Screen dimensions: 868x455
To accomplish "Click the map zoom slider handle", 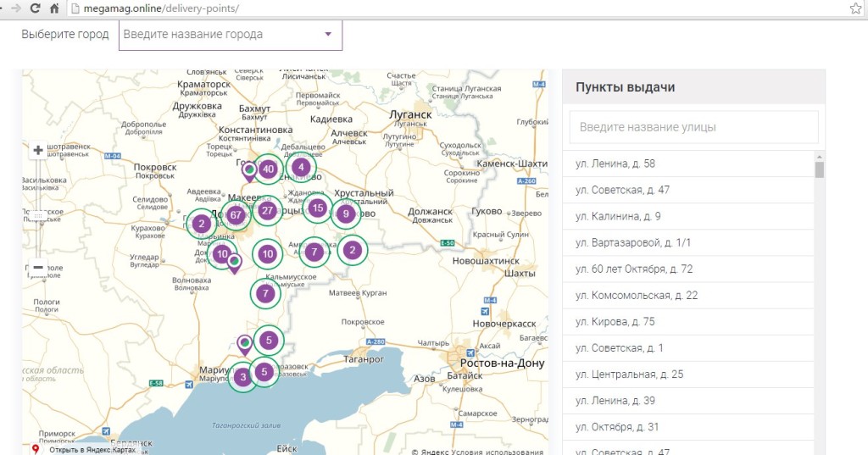I will 38,216.
